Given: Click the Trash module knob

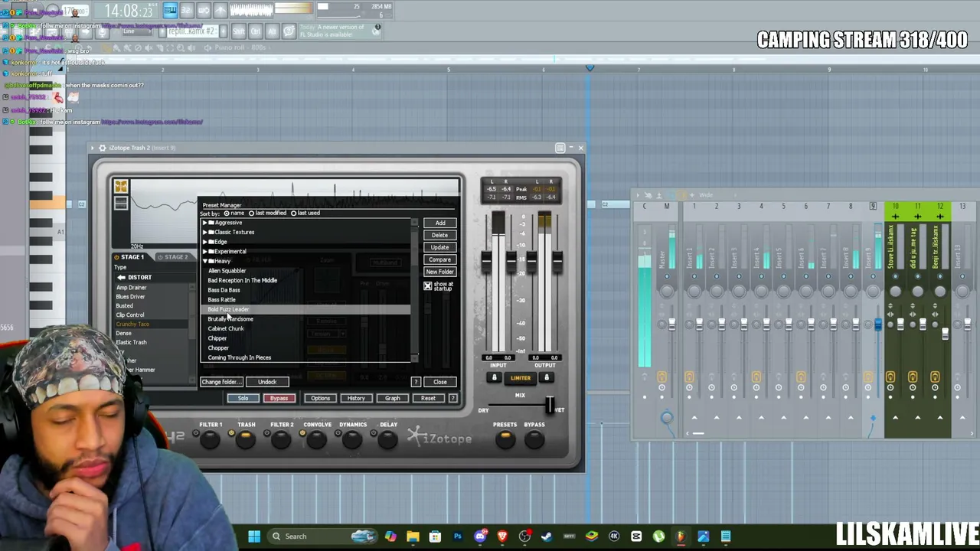Looking at the screenshot, I should (x=245, y=439).
